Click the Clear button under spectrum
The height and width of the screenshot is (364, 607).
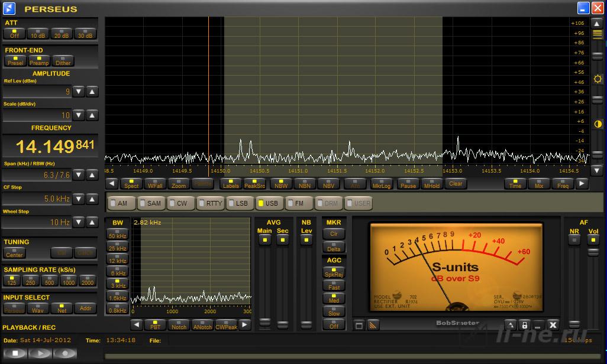pyautogui.click(x=456, y=184)
